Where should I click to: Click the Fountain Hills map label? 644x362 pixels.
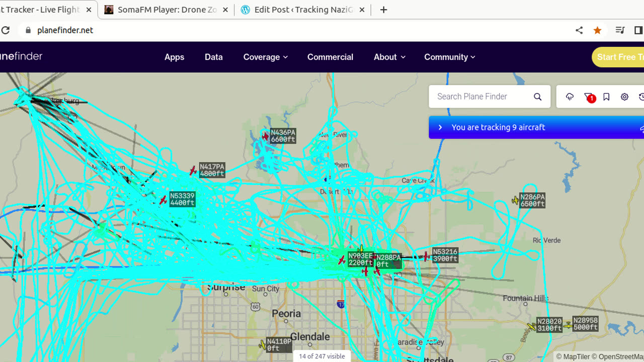525,298
